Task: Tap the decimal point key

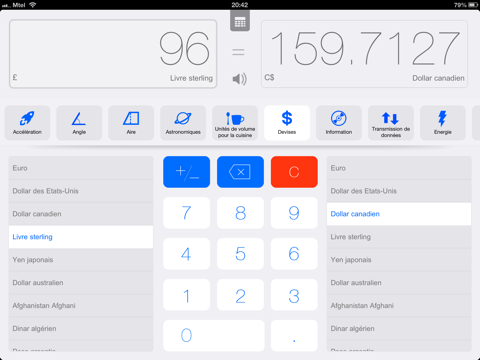Action: (294, 336)
